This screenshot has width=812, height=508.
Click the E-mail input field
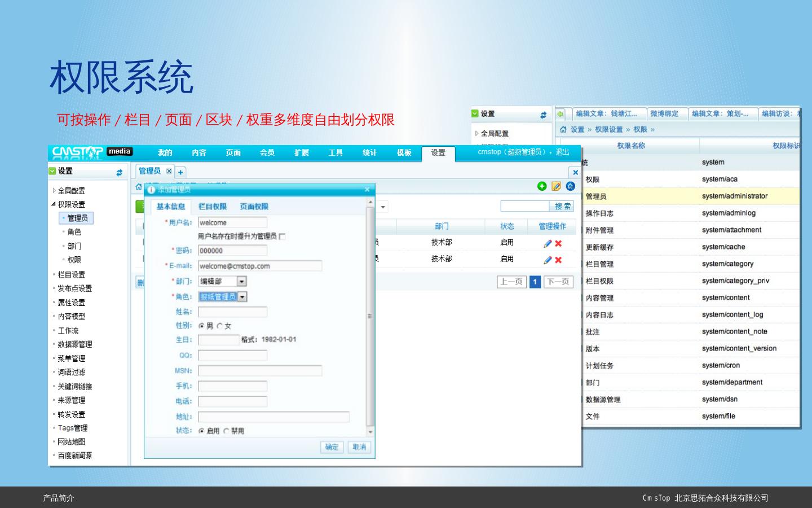260,266
